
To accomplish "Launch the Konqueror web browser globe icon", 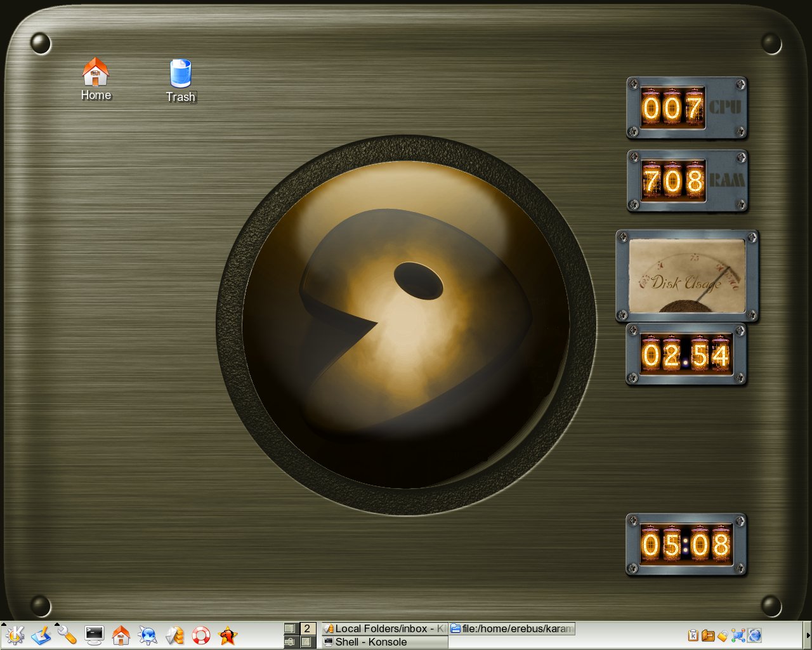I will 148,635.
